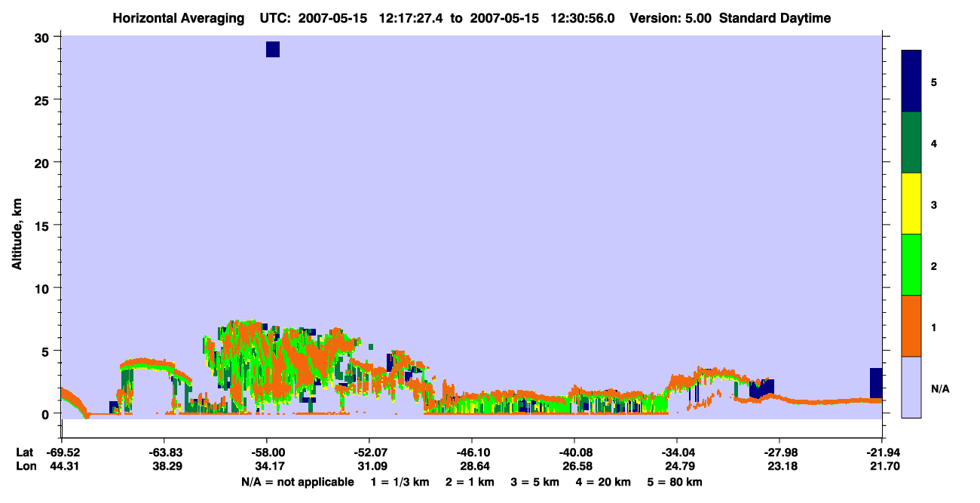Click the tall blue column at the plot's right edge
This screenshot has height=503, width=980.
click(x=876, y=383)
